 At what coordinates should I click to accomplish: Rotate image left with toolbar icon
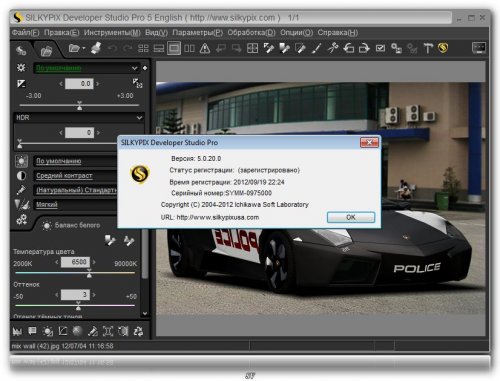pyautogui.click(x=349, y=48)
